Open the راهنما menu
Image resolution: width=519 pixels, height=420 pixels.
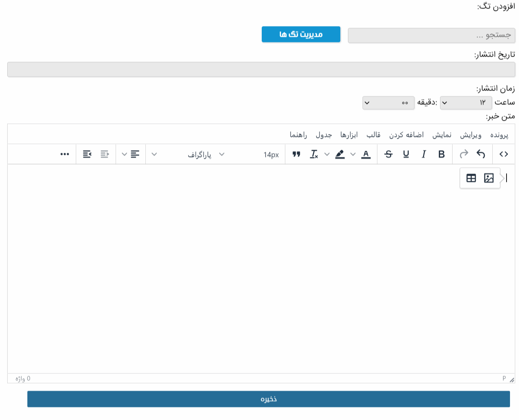pos(298,135)
